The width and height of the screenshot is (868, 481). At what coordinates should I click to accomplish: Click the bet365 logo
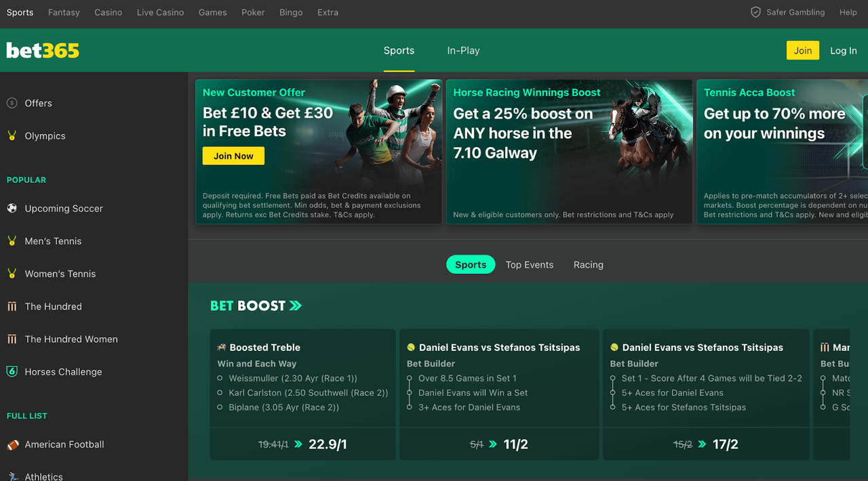point(43,50)
